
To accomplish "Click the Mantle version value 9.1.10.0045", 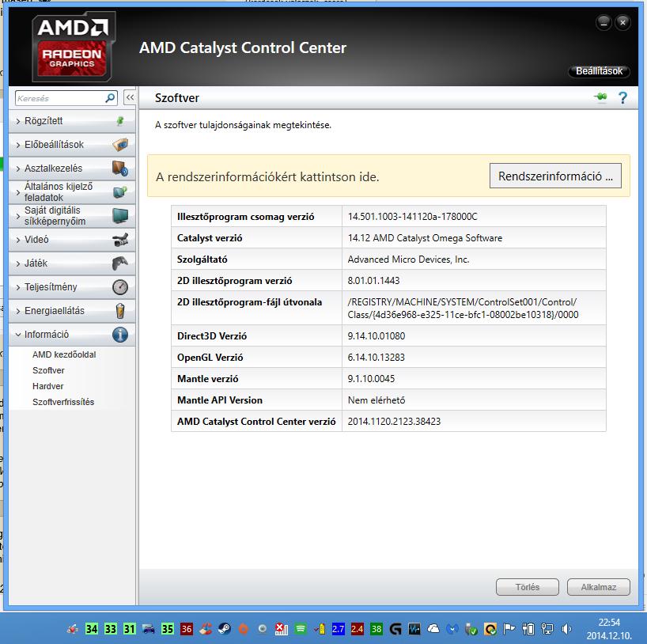I will pyautogui.click(x=371, y=378).
